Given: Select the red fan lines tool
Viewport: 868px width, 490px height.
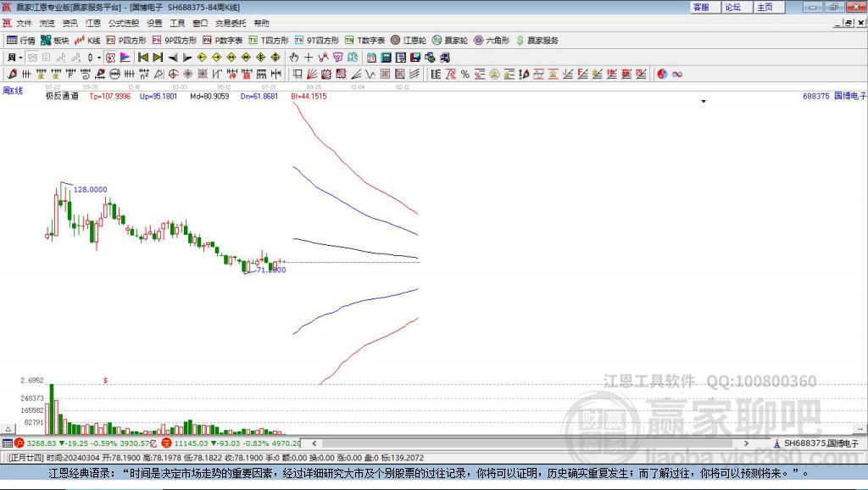Looking at the screenshot, I should pyautogui.click(x=312, y=74).
